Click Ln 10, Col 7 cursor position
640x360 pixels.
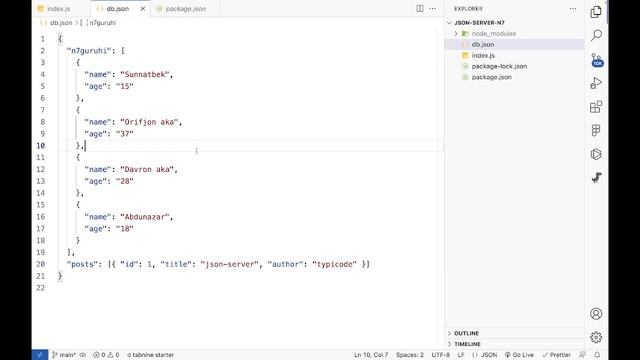pyautogui.click(x=371, y=355)
